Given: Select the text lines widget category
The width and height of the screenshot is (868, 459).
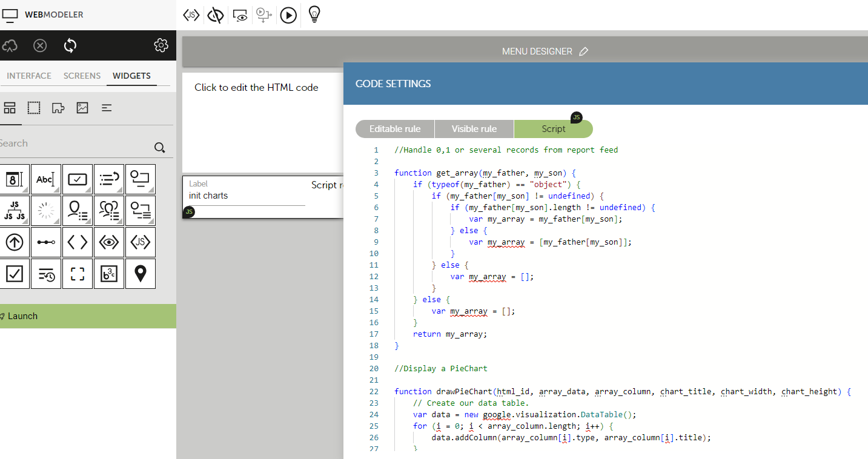Looking at the screenshot, I should [107, 108].
